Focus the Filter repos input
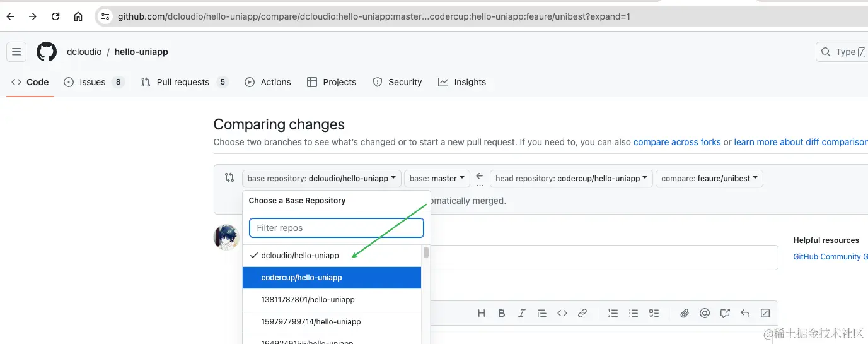The width and height of the screenshot is (868, 344). pyautogui.click(x=337, y=228)
